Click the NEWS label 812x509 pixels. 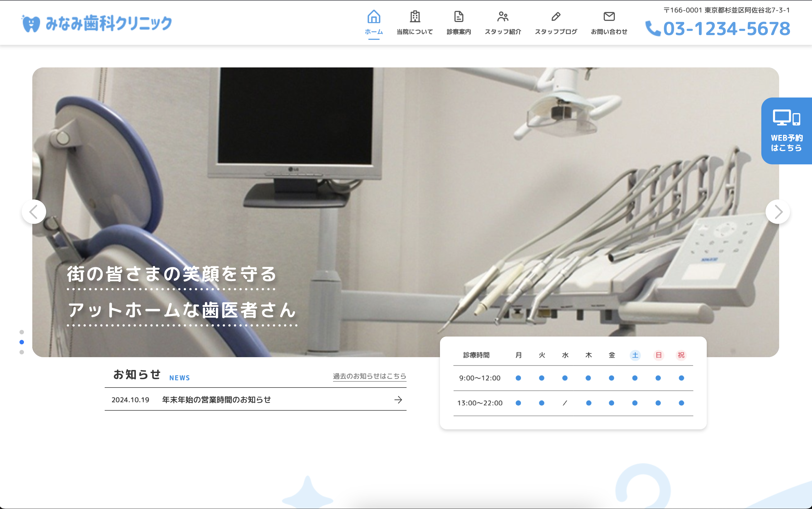click(180, 378)
